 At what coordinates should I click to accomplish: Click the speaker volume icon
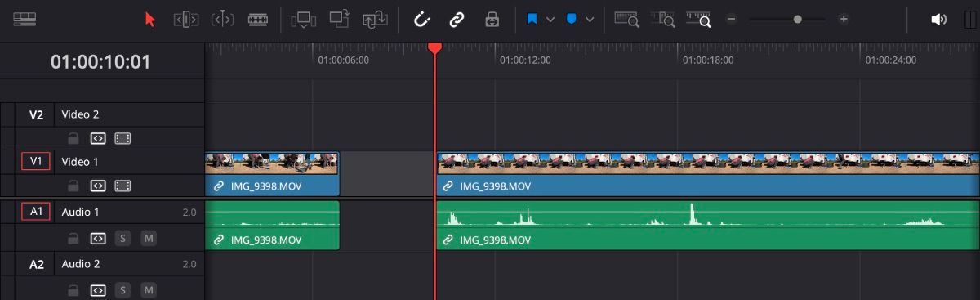click(938, 19)
